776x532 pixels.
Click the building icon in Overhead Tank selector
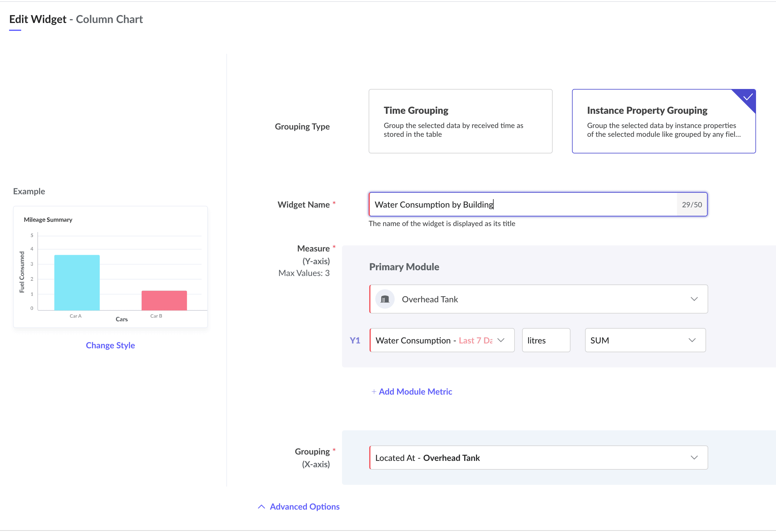[x=385, y=299]
